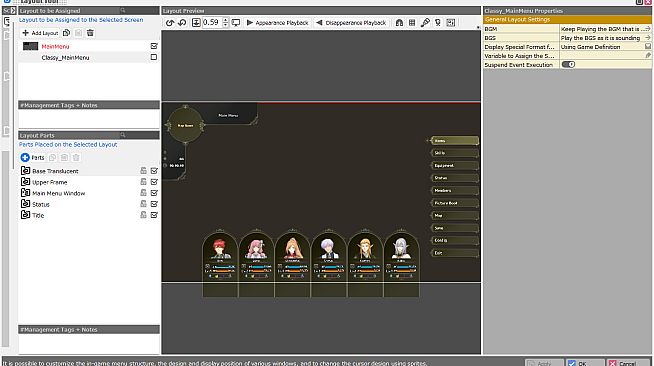Toggle the grid display icon
654x366 pixels.
pyautogui.click(x=412, y=23)
